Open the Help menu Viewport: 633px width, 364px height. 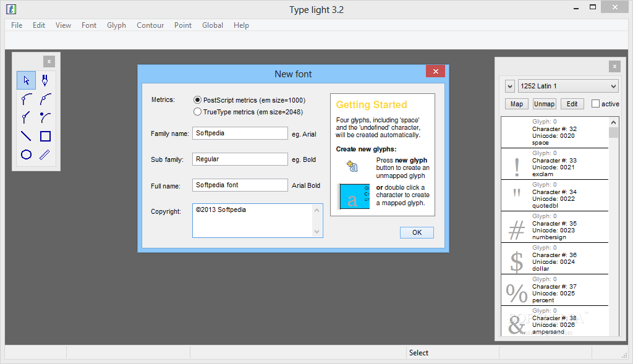pos(241,25)
